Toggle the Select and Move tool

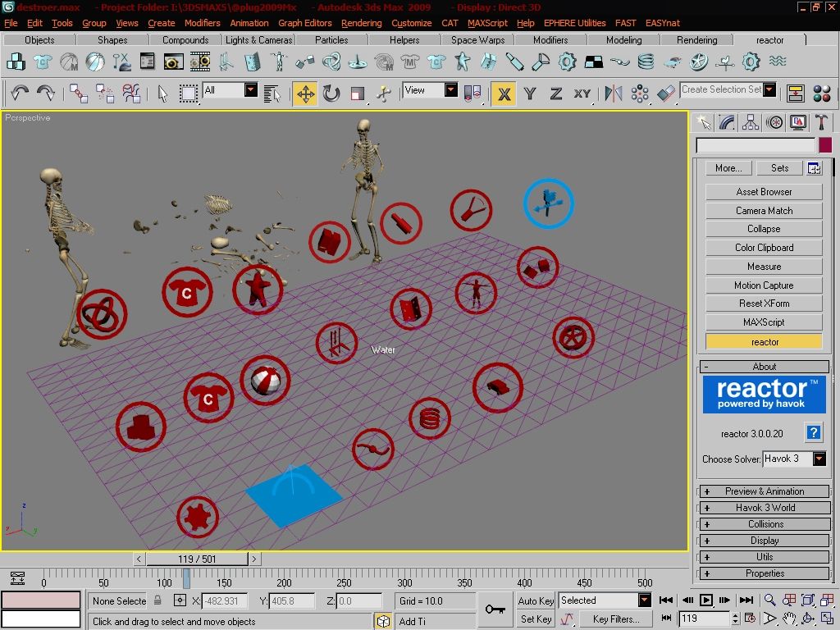[x=305, y=94]
